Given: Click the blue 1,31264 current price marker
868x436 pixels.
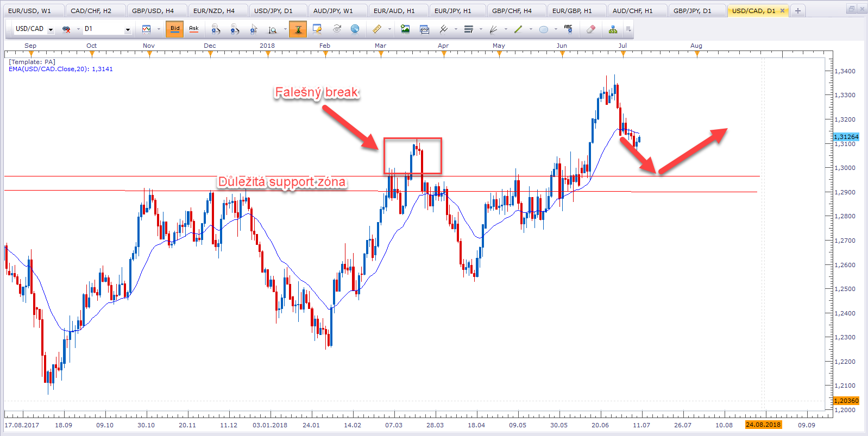Looking at the screenshot, I should pyautogui.click(x=846, y=137).
